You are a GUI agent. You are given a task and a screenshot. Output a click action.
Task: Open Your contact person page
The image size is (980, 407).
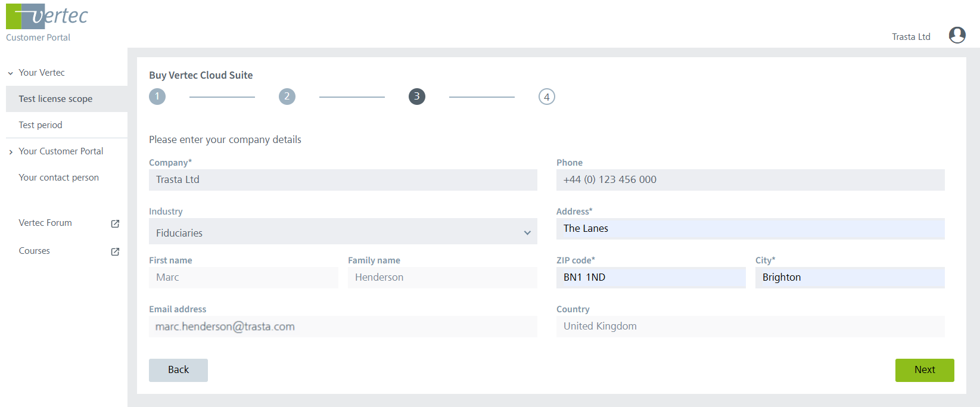[58, 178]
